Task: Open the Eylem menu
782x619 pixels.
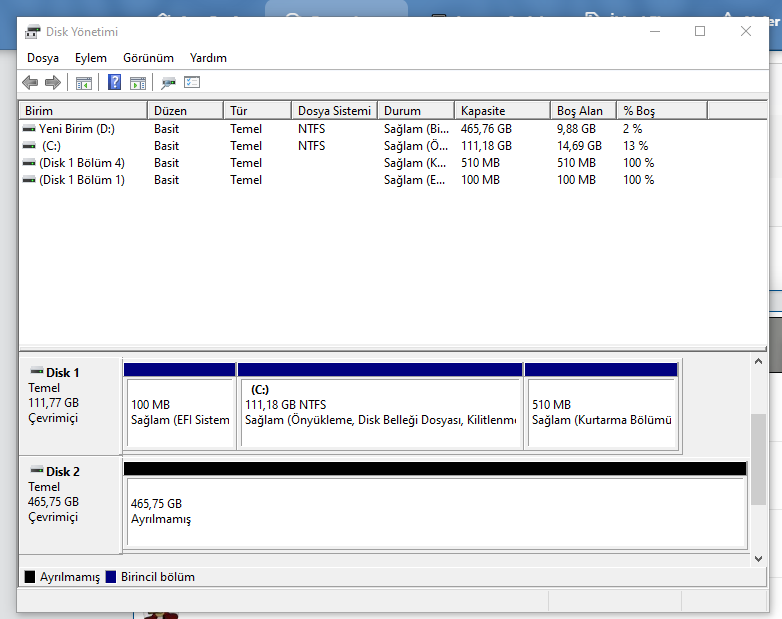Action: click(x=91, y=58)
